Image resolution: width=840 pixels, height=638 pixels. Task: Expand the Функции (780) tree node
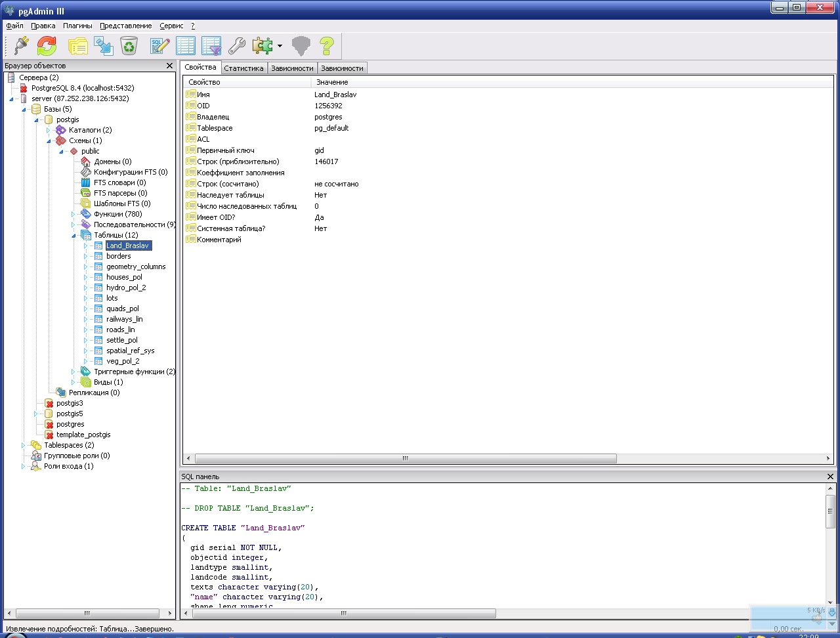(73, 214)
